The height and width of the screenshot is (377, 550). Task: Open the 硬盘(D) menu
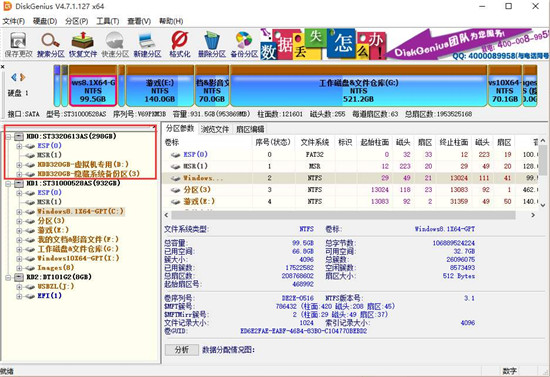(45, 21)
